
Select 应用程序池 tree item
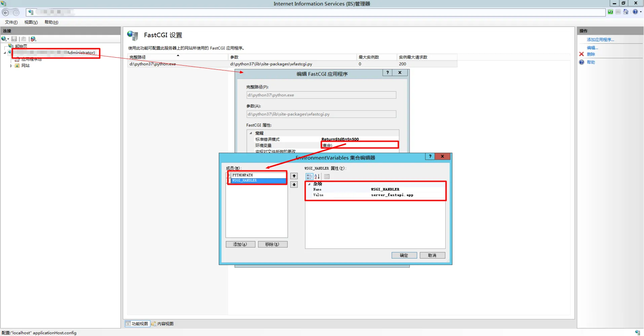pyautogui.click(x=31, y=59)
